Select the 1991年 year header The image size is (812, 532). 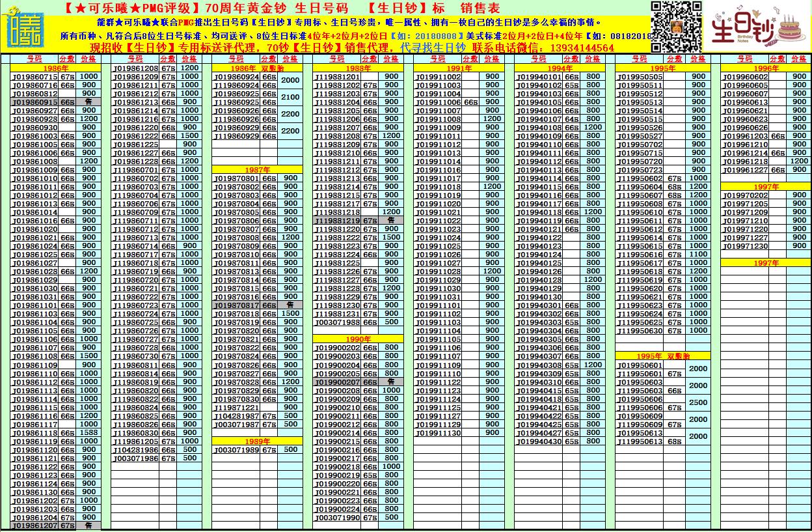[459, 68]
